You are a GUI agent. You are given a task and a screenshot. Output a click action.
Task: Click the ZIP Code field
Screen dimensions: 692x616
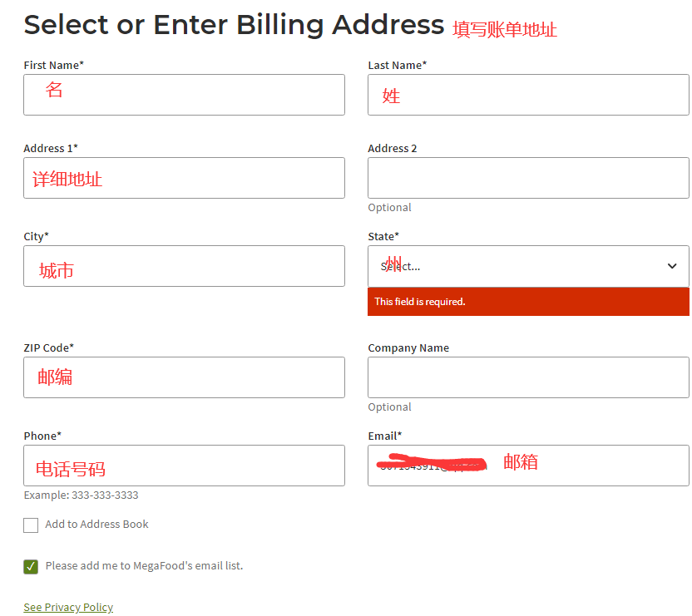pyautogui.click(x=184, y=377)
